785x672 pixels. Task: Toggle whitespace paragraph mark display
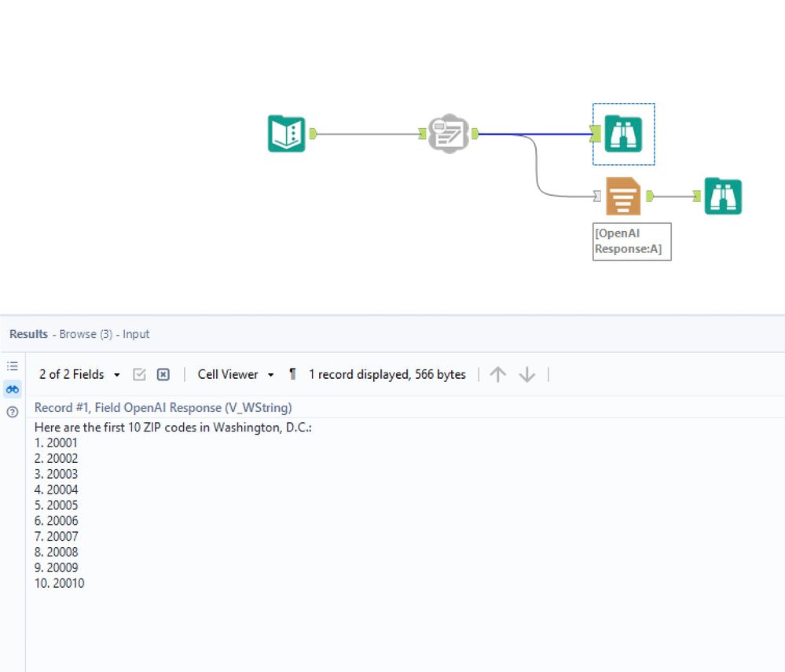click(293, 374)
